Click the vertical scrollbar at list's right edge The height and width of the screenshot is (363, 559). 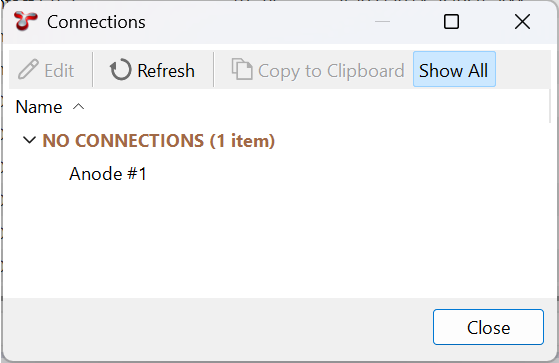pyautogui.click(x=550, y=107)
